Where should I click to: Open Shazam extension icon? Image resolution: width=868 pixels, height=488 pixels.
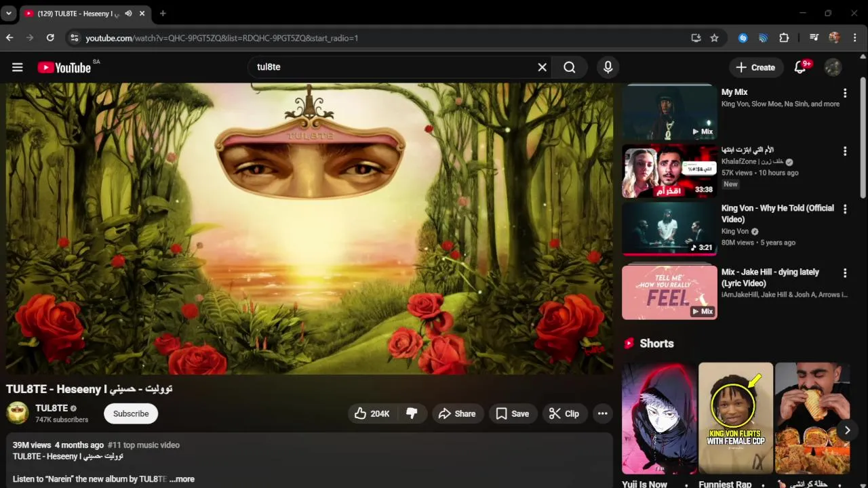click(x=743, y=38)
